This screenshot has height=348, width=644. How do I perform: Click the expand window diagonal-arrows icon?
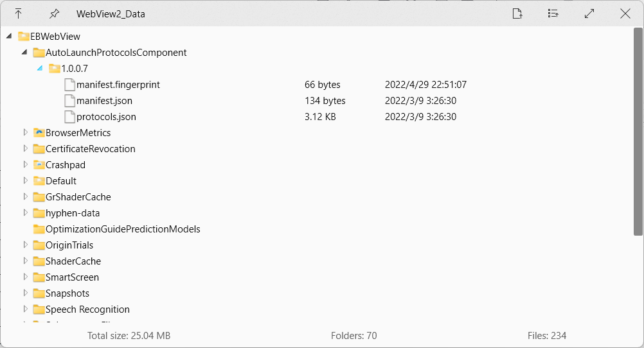click(x=589, y=13)
